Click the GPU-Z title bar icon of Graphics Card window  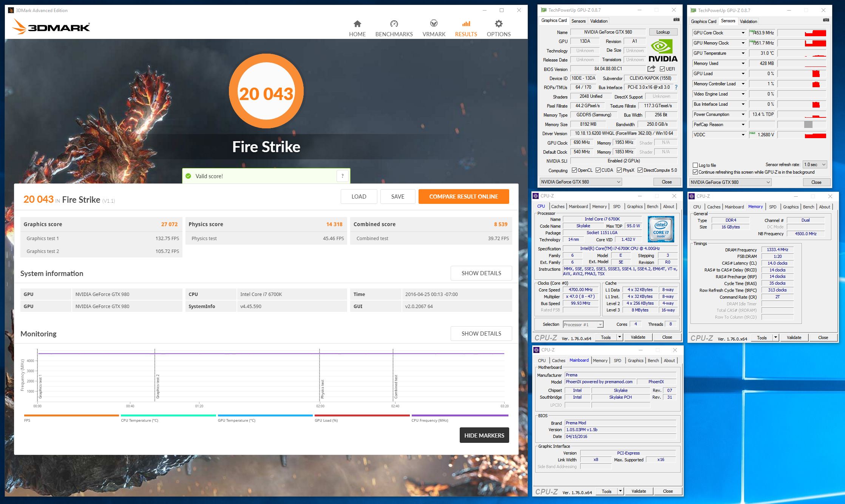[x=544, y=10]
